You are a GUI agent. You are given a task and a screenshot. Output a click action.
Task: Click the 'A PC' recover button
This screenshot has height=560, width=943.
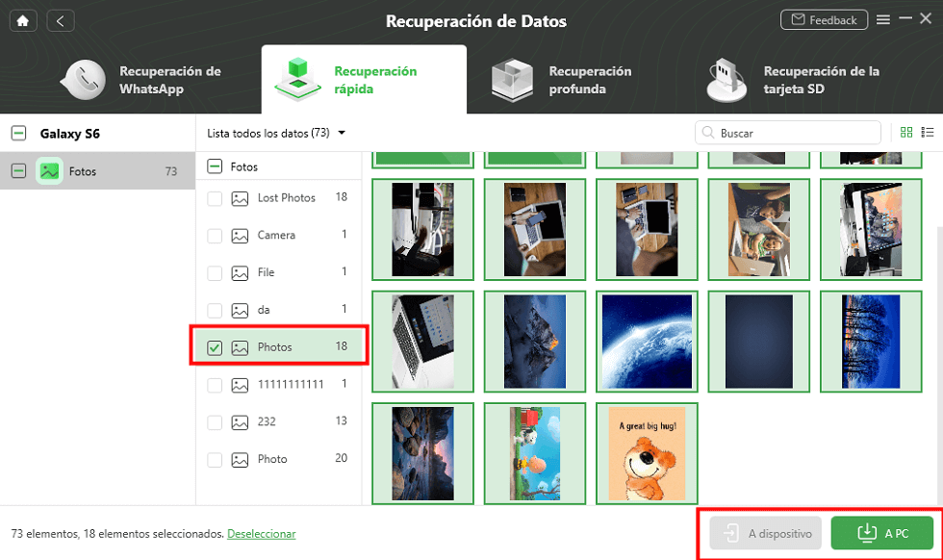click(881, 533)
